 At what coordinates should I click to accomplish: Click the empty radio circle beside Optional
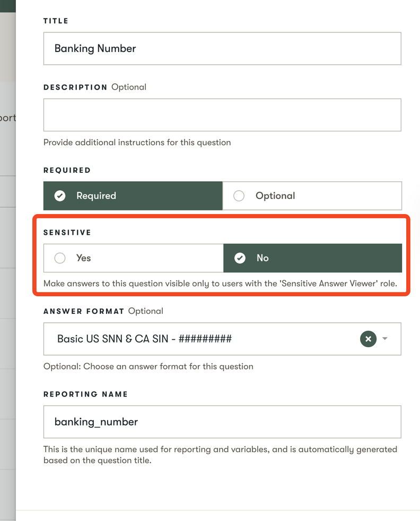click(x=239, y=196)
